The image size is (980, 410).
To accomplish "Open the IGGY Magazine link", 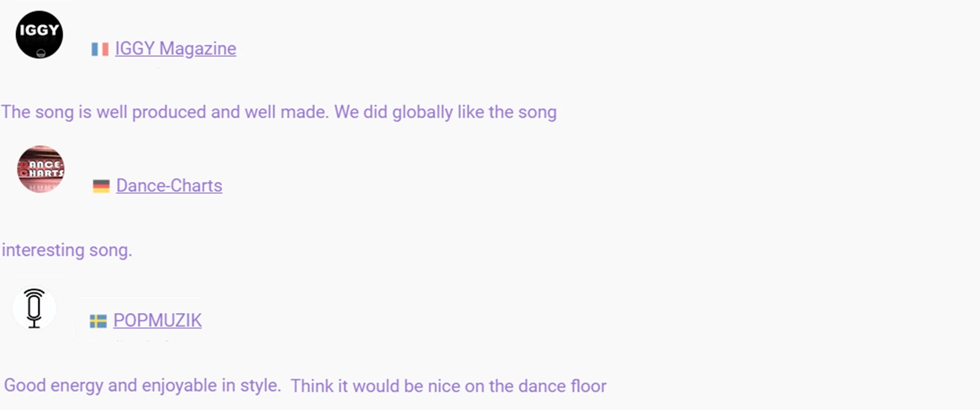I will (175, 49).
